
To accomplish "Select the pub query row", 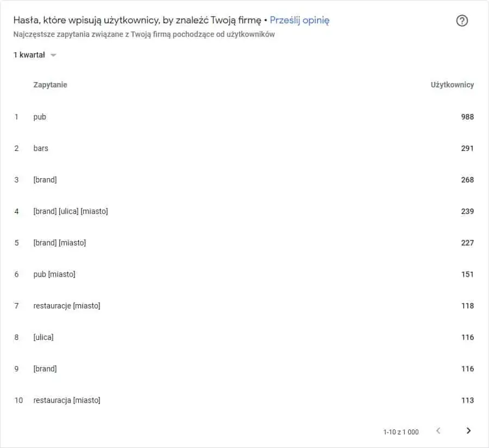I will click(x=244, y=117).
